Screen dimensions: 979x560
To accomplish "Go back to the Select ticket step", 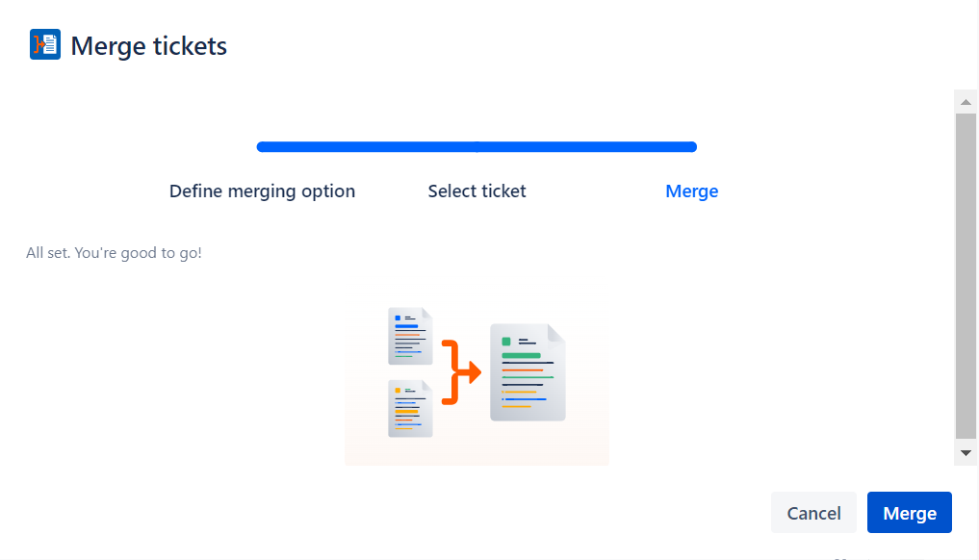I will [477, 191].
